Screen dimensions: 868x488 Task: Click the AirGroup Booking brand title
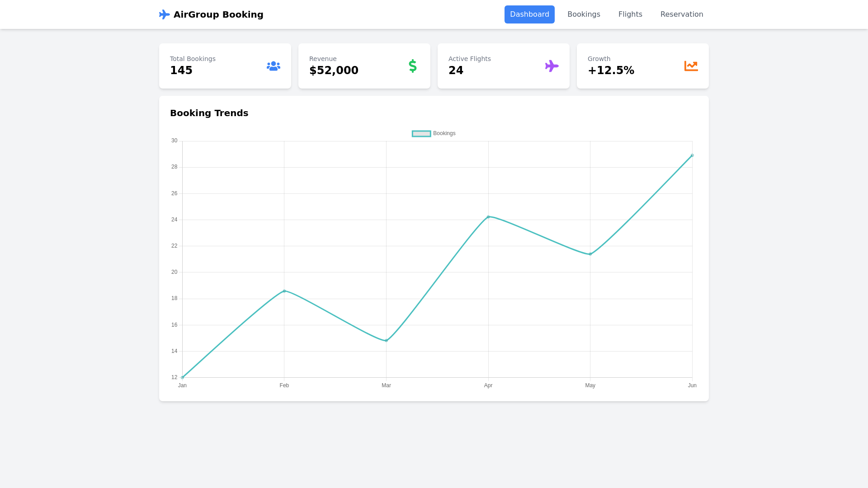218,14
